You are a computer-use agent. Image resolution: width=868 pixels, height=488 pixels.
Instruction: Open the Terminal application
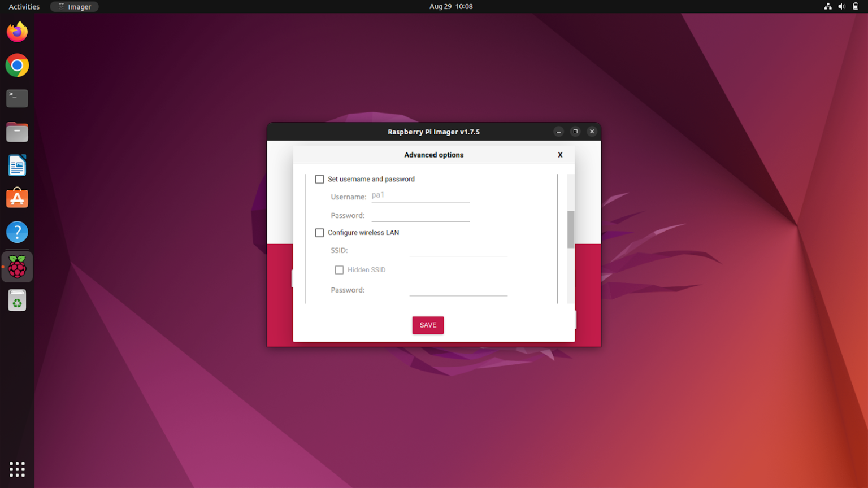(x=17, y=98)
